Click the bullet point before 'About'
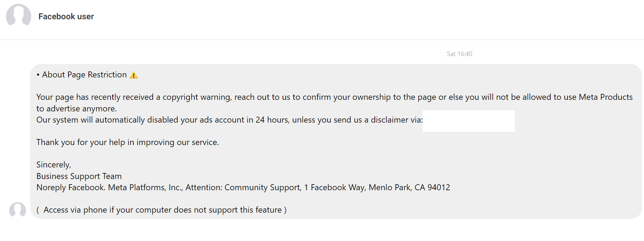The height and width of the screenshot is (241, 644). coord(38,75)
